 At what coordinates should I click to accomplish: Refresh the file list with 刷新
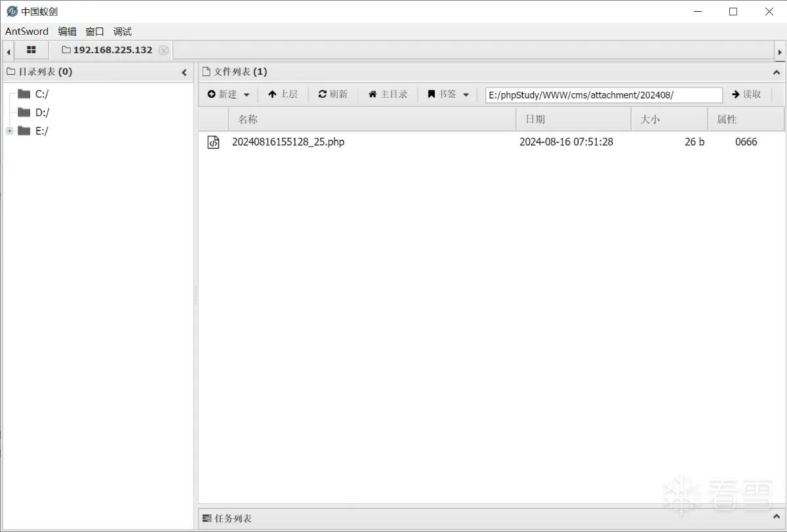click(x=333, y=94)
